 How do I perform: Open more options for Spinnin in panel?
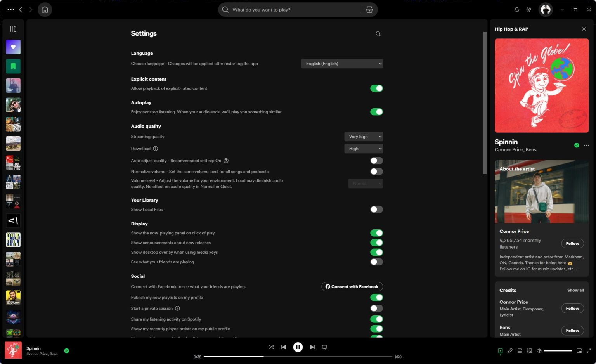pyautogui.click(x=586, y=146)
